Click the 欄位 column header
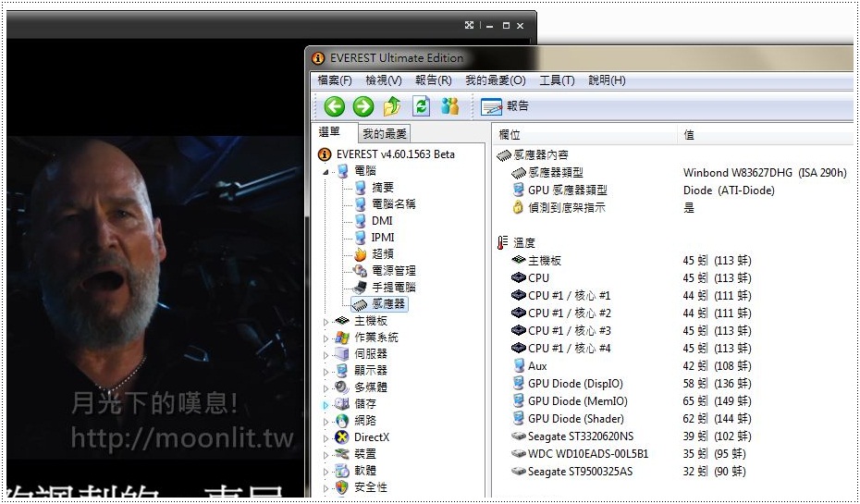Screen dimensions: 860x504 tap(510, 135)
